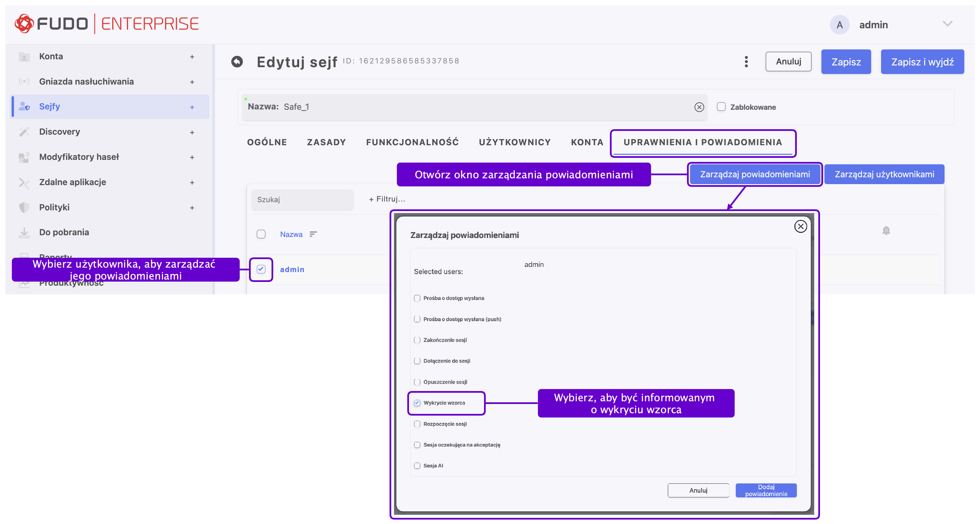Check the Zakończenie sesji checkbox
980x524 pixels.
pyautogui.click(x=417, y=340)
